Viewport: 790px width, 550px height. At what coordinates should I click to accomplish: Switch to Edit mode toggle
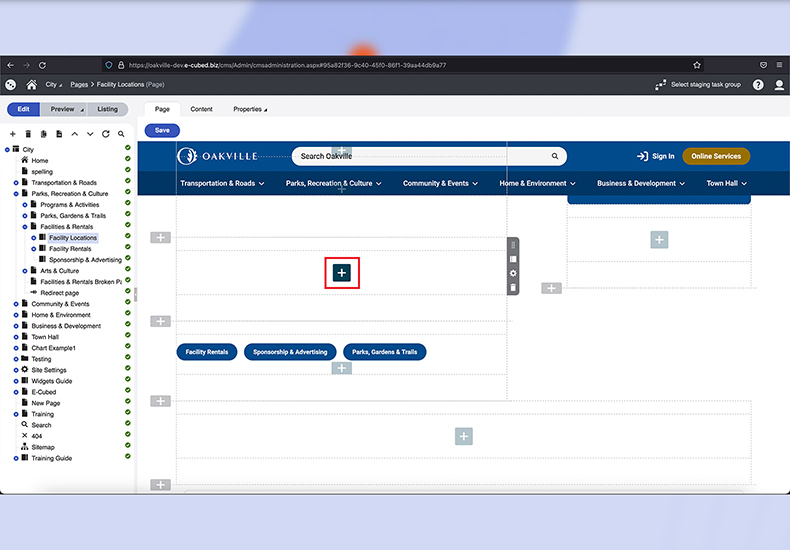23,109
